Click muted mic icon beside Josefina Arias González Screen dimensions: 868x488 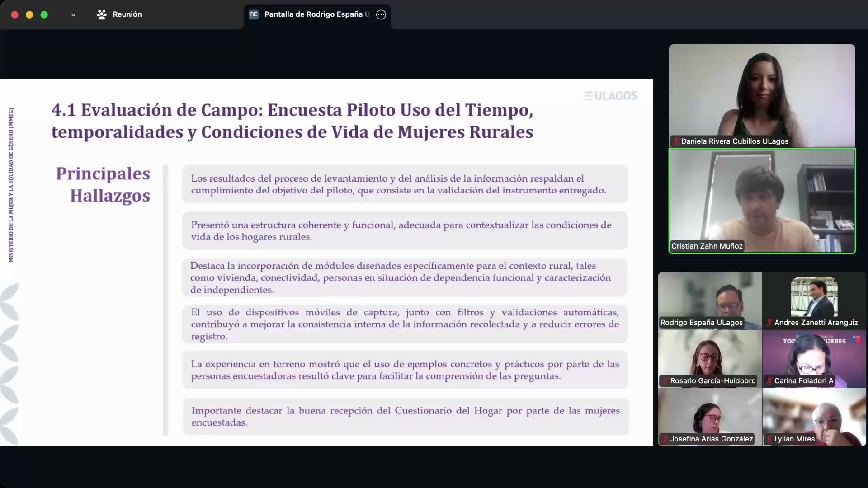665,439
